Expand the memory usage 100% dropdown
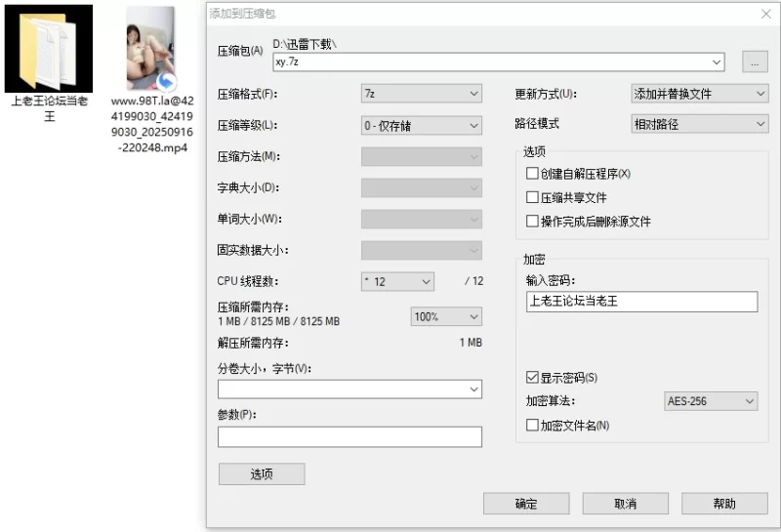The image size is (781, 532). [x=446, y=317]
